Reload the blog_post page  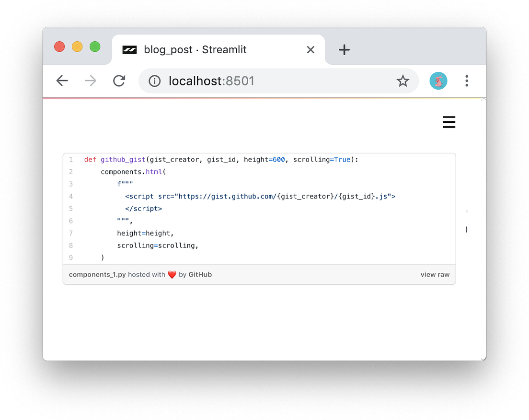119,81
